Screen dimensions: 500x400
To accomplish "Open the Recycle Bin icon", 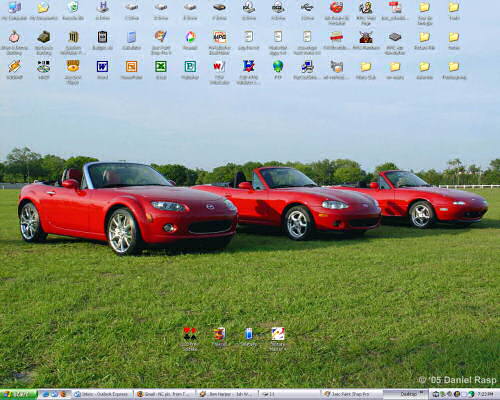I will pyautogui.click(x=73, y=11).
